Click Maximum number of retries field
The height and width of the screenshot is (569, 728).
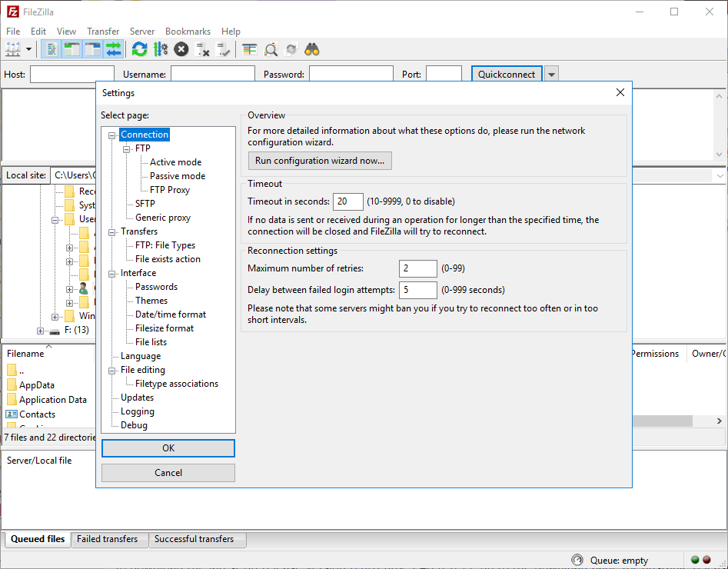pos(418,268)
